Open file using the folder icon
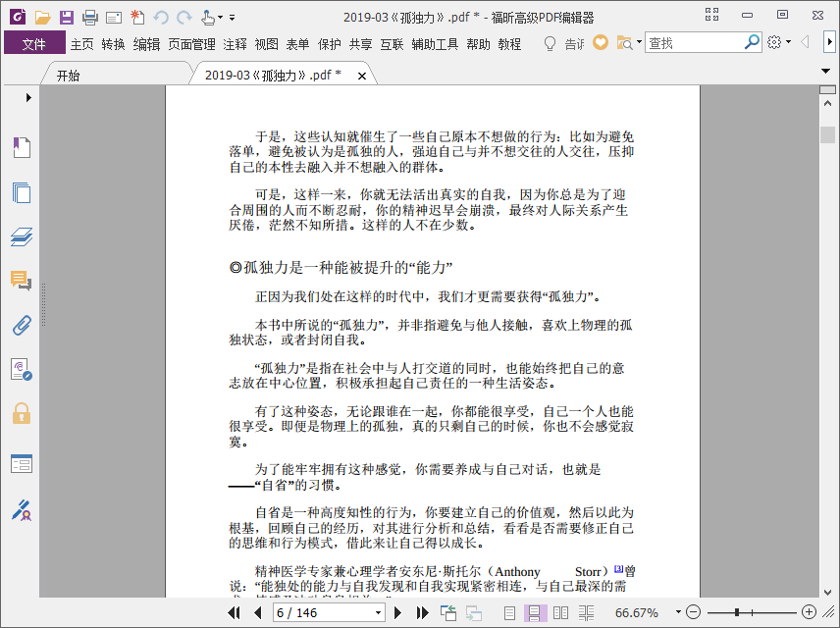840x628 pixels. [42, 18]
